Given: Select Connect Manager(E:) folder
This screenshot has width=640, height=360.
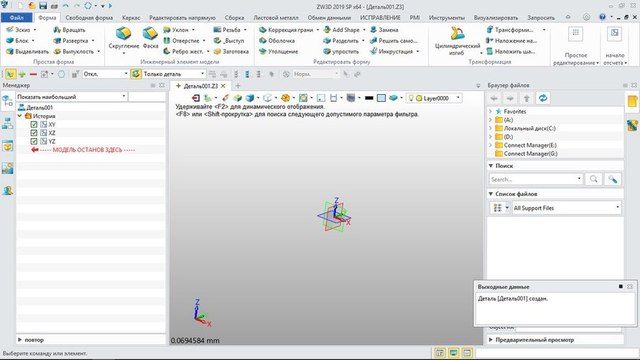Looking at the screenshot, I should click(530, 145).
